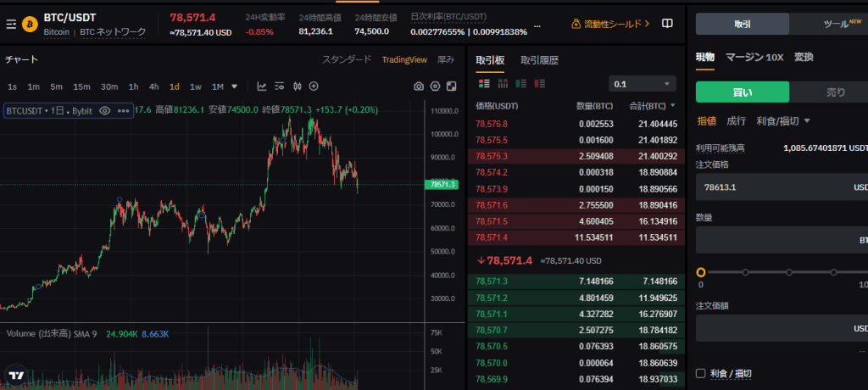Click the red down arrow at last price

[x=481, y=260]
